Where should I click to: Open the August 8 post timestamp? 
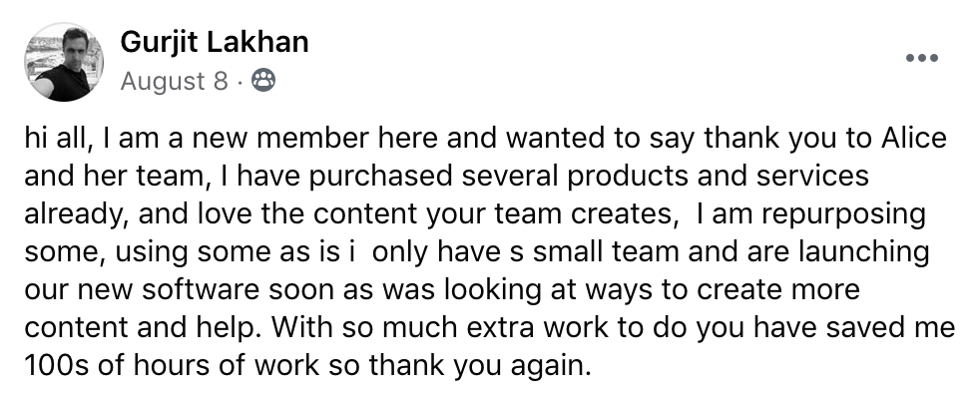click(175, 81)
